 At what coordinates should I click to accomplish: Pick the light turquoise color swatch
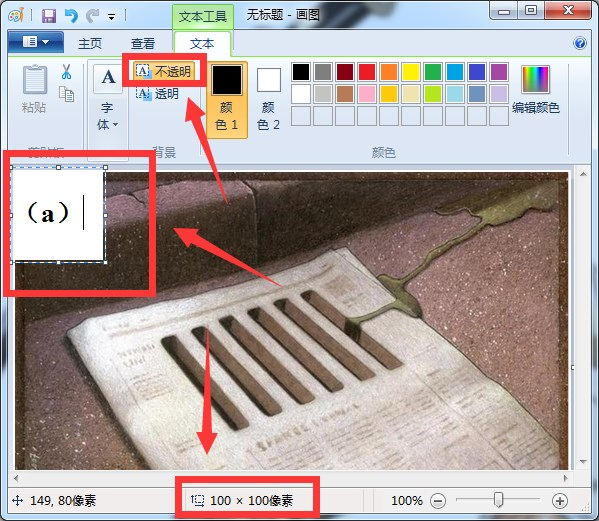tap(455, 94)
